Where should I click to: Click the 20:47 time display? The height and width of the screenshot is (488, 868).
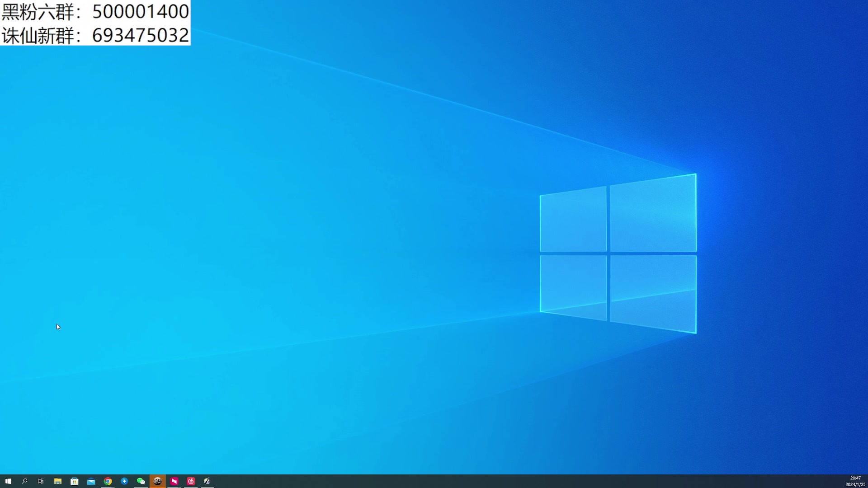(855, 478)
